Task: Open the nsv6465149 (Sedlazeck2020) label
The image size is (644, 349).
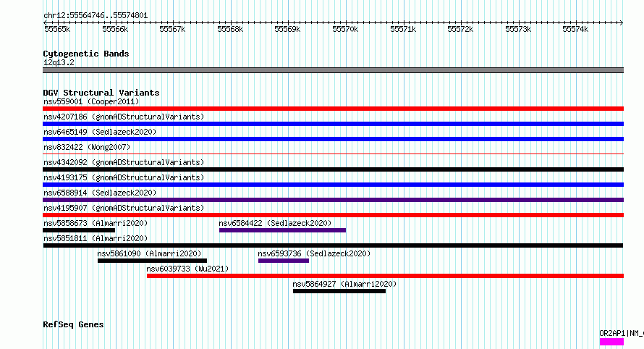Action: [x=100, y=132]
